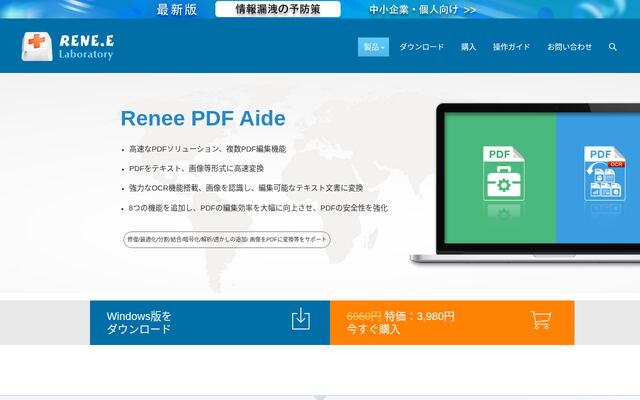Open the 購入 menu item

[469, 47]
